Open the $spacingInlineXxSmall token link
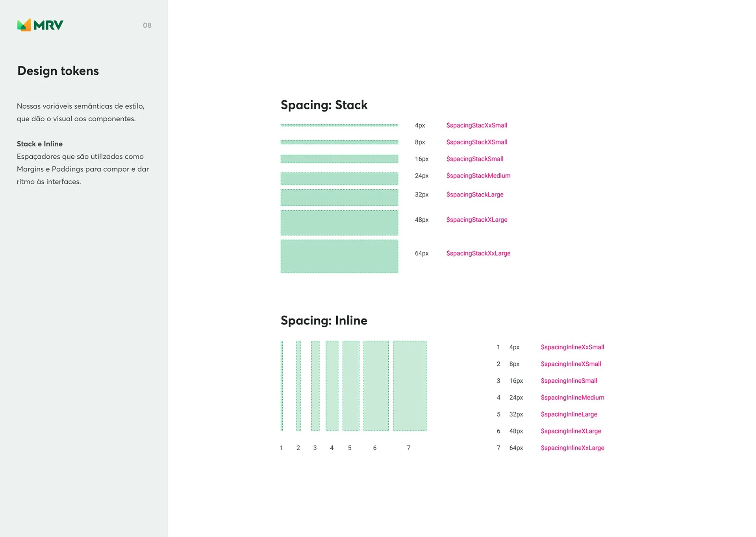The width and height of the screenshot is (756, 537). pos(572,347)
